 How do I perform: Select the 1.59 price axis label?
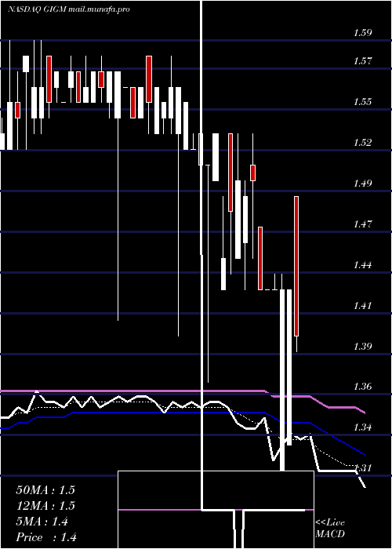coord(362,33)
